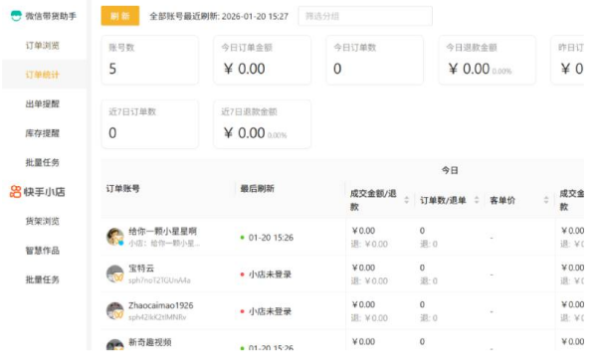
Task: Click the 微信带货助手 logo icon
Action: [16, 16]
